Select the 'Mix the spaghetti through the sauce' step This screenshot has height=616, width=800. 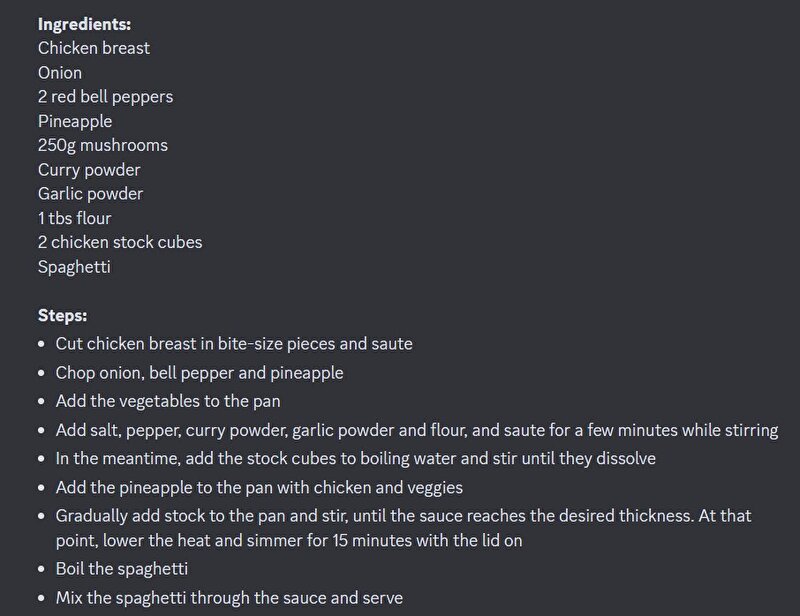tap(229, 598)
